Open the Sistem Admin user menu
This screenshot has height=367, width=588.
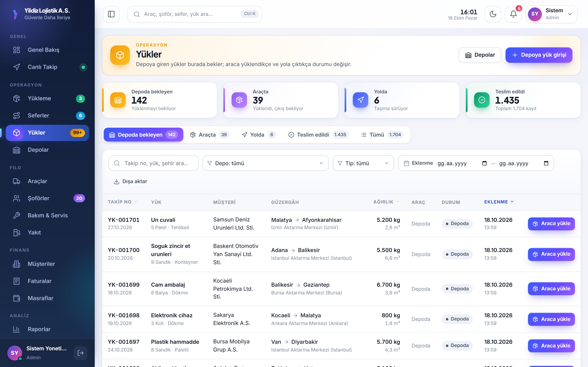tap(551, 14)
